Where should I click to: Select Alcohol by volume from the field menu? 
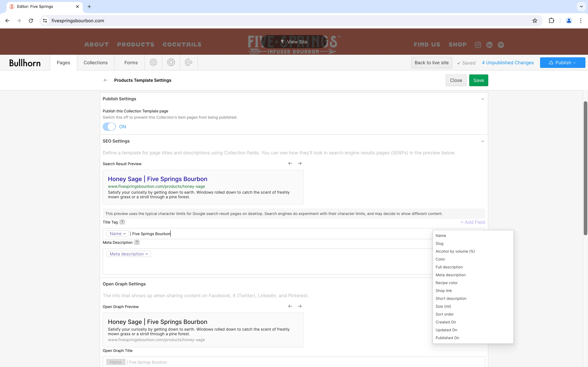click(x=455, y=251)
